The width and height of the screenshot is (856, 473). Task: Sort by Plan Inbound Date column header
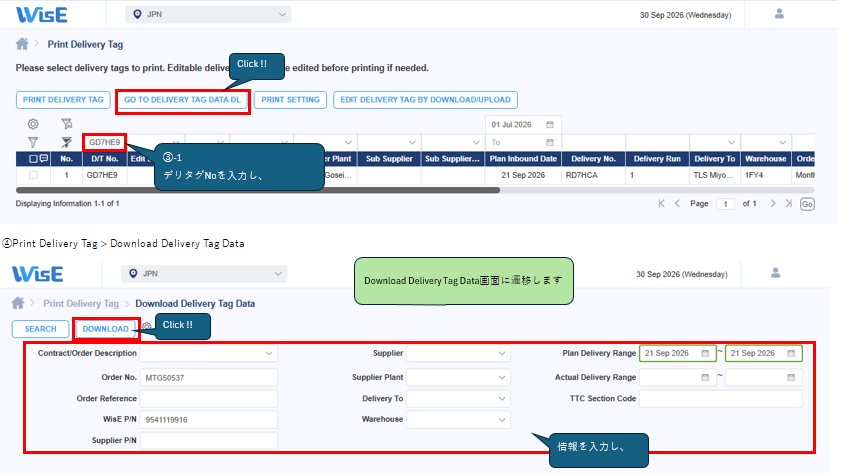(523, 159)
